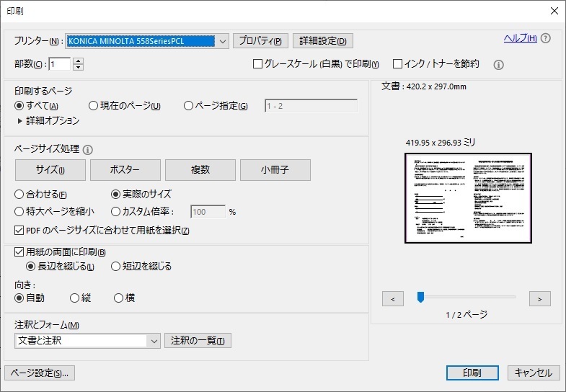Go to next preview page with > button

(x=539, y=299)
